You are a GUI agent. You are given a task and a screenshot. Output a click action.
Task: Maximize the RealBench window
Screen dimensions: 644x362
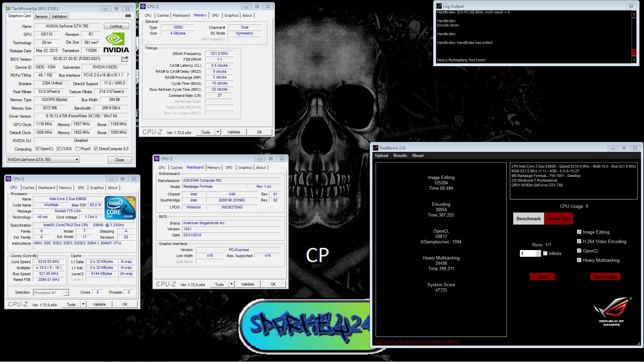[x=624, y=148]
